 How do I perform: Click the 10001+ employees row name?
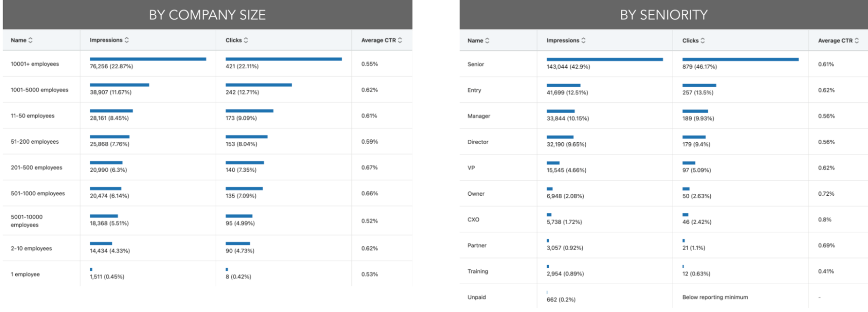[x=35, y=64]
